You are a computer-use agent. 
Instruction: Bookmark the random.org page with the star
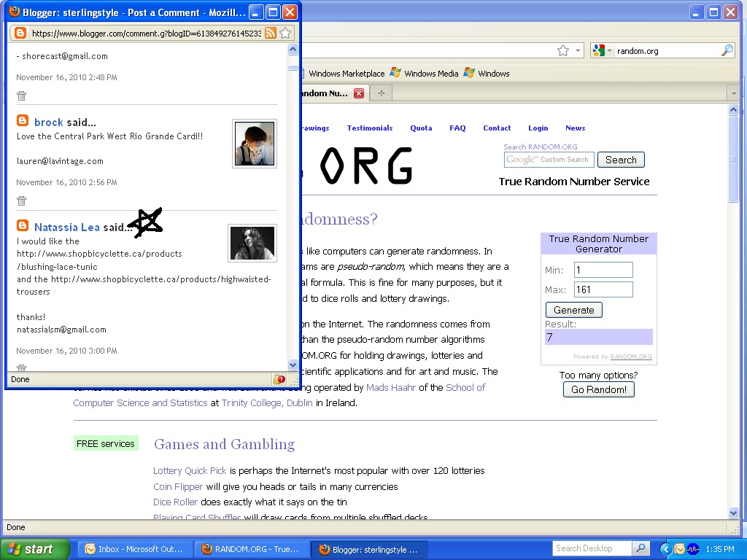[x=563, y=50]
